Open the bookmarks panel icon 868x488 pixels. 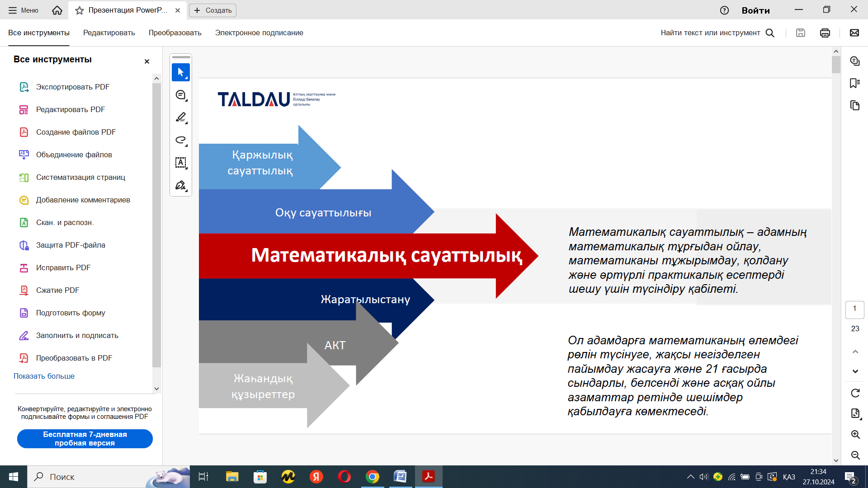854,83
